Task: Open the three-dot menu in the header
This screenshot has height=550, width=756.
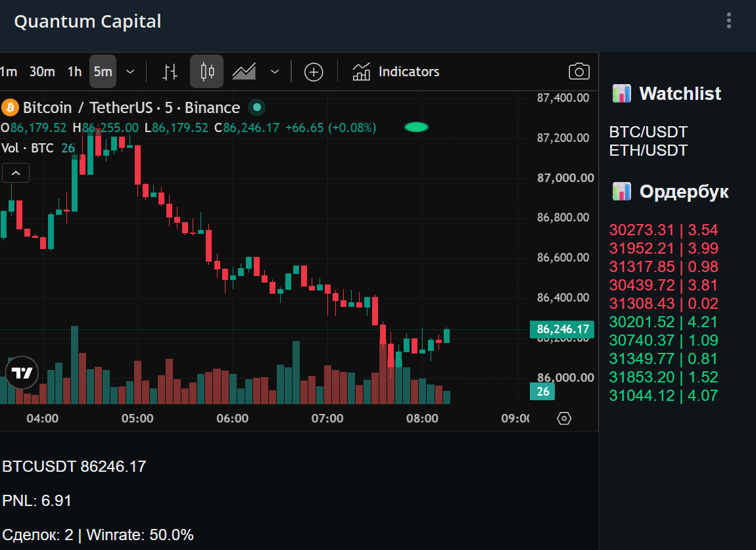Action: coord(728,21)
